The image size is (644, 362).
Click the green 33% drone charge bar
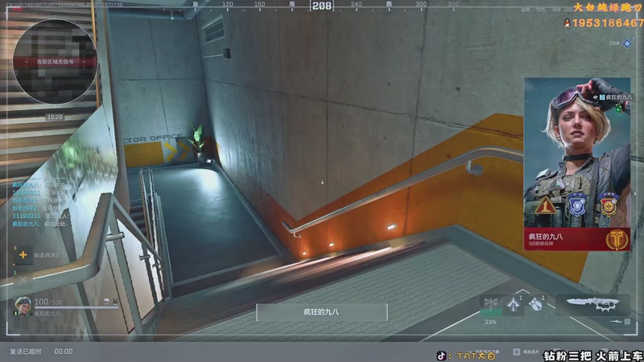pos(491,313)
